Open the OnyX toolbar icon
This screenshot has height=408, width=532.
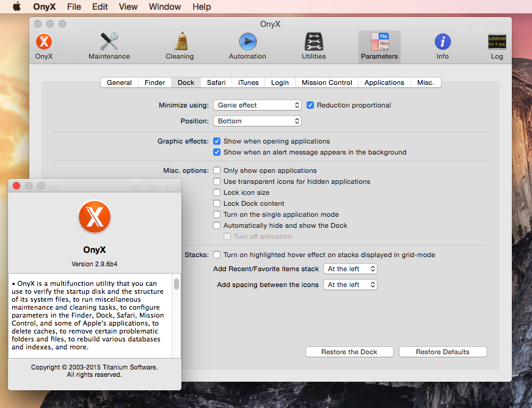click(x=44, y=46)
